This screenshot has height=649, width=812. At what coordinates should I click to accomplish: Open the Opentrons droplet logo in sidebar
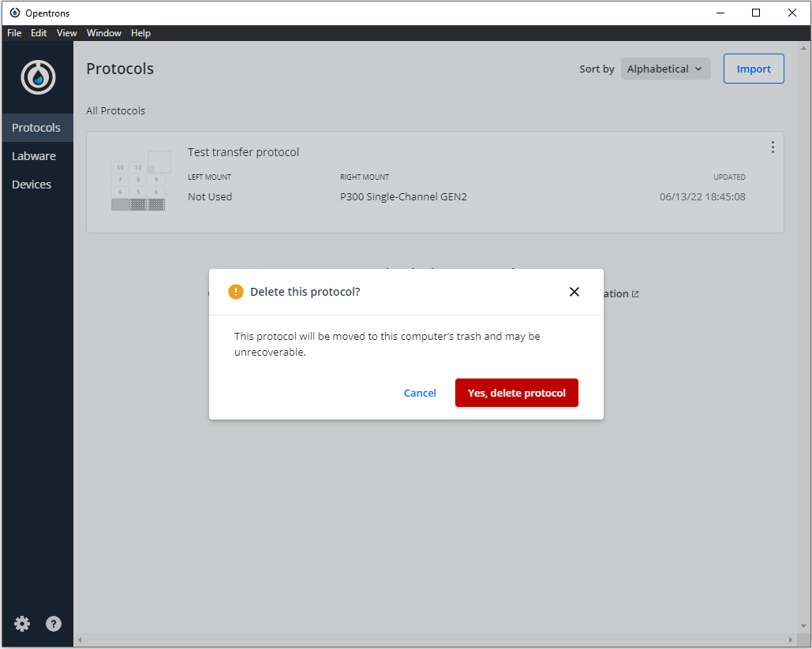pyautogui.click(x=37, y=76)
